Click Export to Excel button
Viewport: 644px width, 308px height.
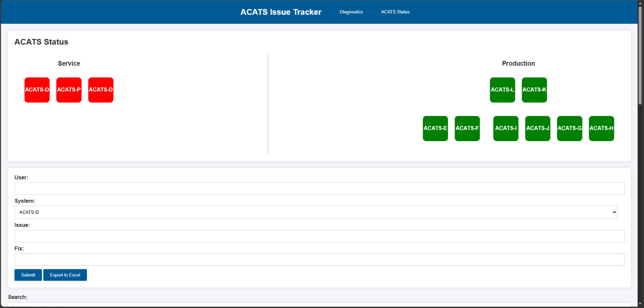65,275
